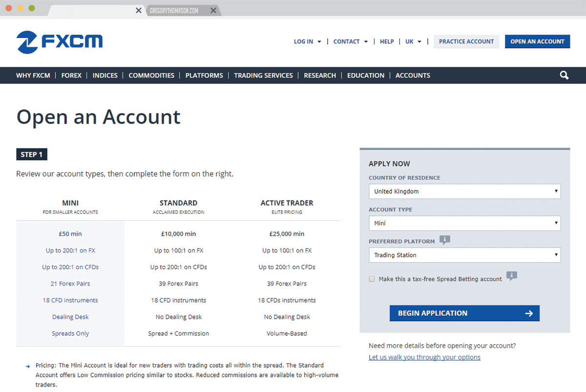Click the FXCM logo
Screen dimensions: 586x392
[x=60, y=42]
